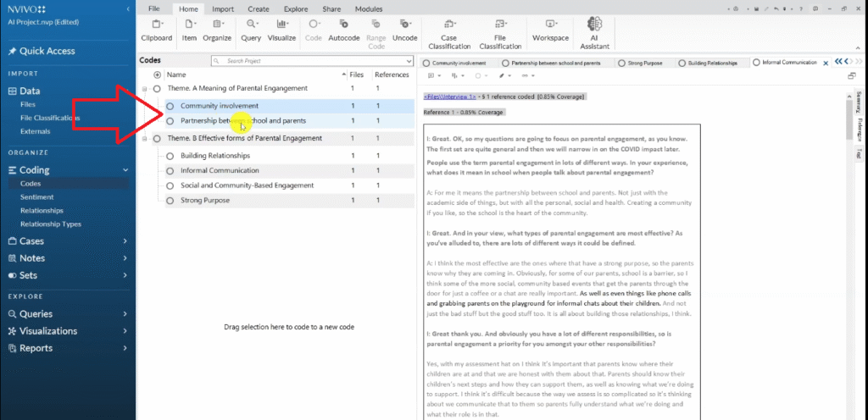Expand the Visualizations sidebar section

coord(125,331)
